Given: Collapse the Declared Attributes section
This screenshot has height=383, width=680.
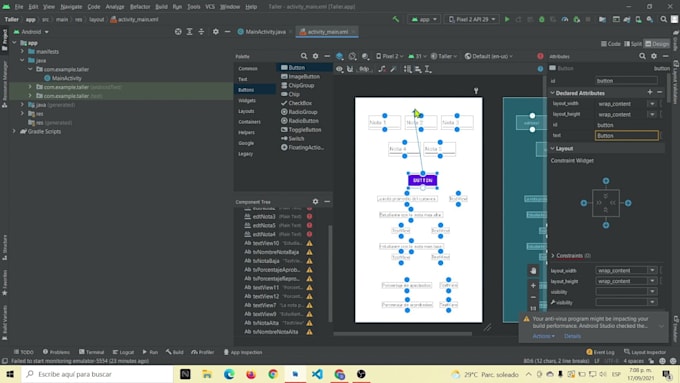Looking at the screenshot, I should pyautogui.click(x=552, y=93).
